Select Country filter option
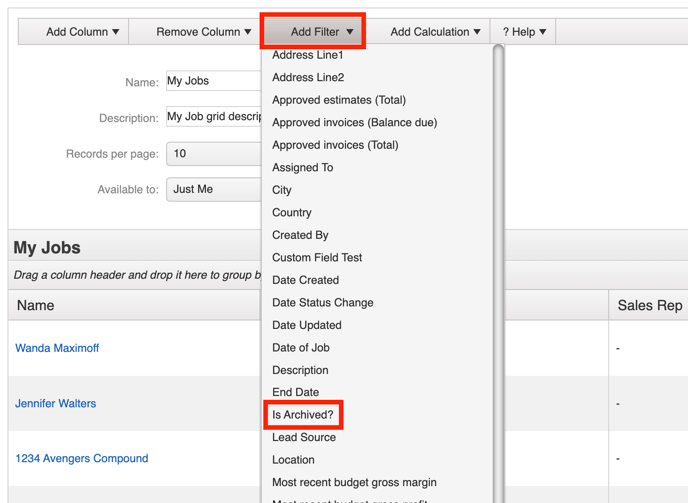This screenshot has width=688, height=503. (292, 212)
